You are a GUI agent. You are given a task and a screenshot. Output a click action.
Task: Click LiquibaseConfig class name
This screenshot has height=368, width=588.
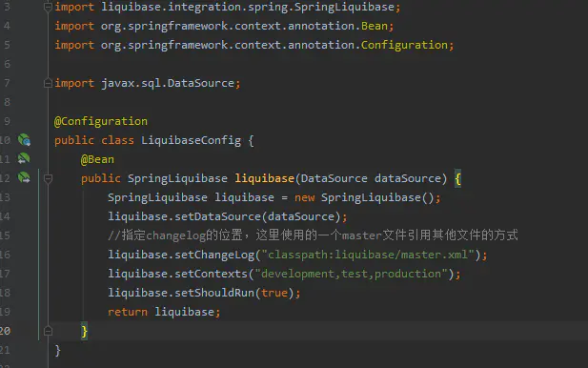click(191, 140)
